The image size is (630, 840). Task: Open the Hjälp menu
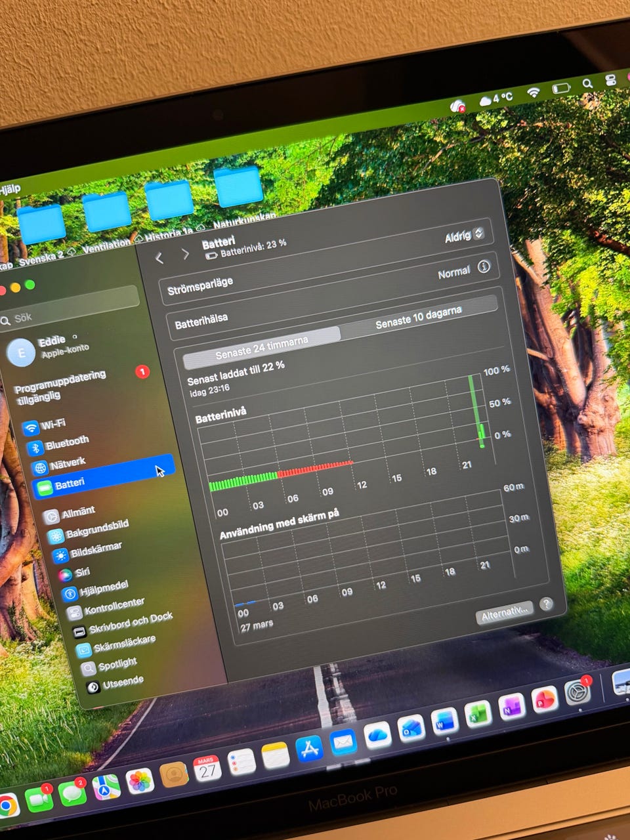pyautogui.click(x=9, y=190)
